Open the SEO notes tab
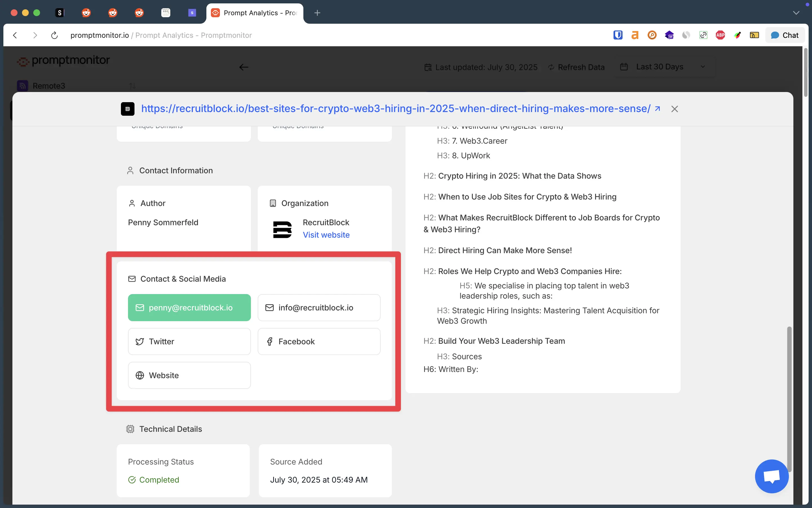 point(166,13)
